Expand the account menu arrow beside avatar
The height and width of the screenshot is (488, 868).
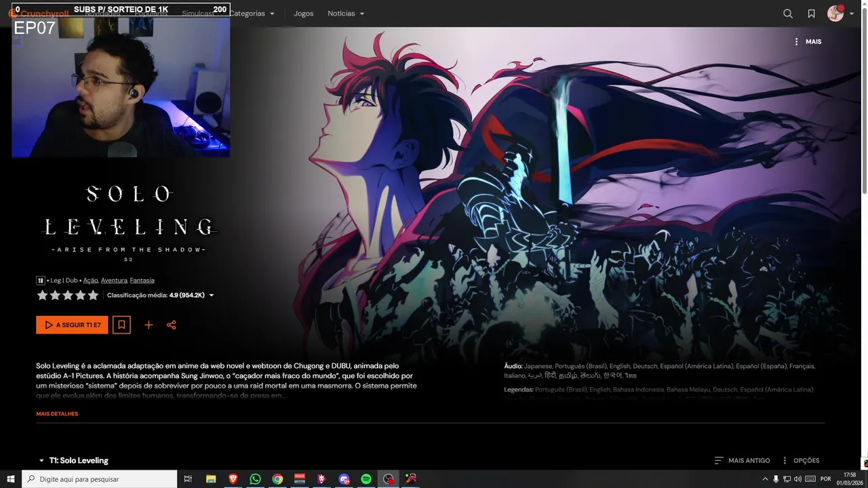pyautogui.click(x=852, y=14)
